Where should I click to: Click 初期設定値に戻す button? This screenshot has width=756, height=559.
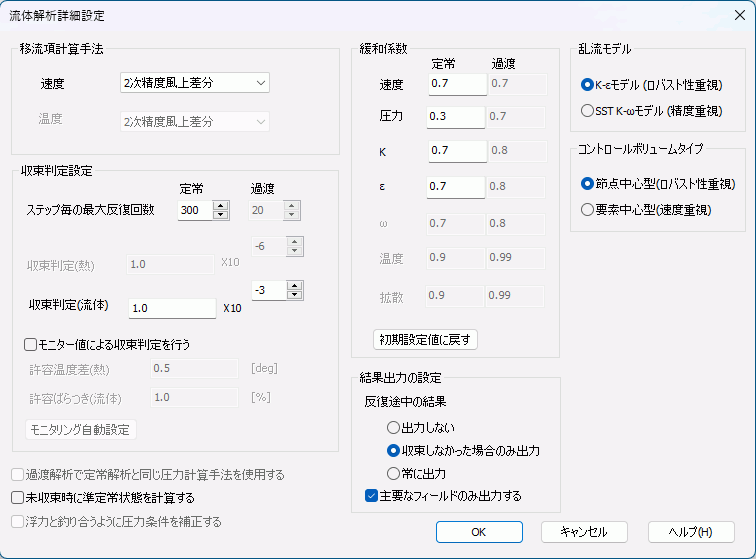coord(426,340)
